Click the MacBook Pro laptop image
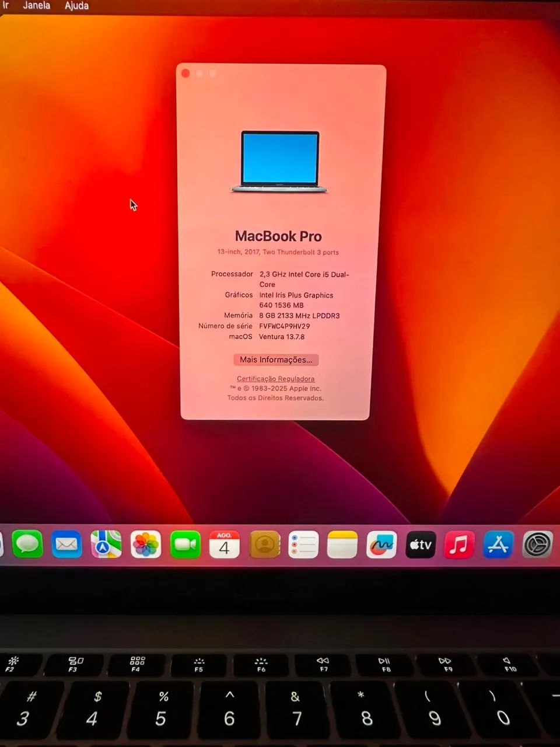This screenshot has height=747, width=560. click(279, 162)
